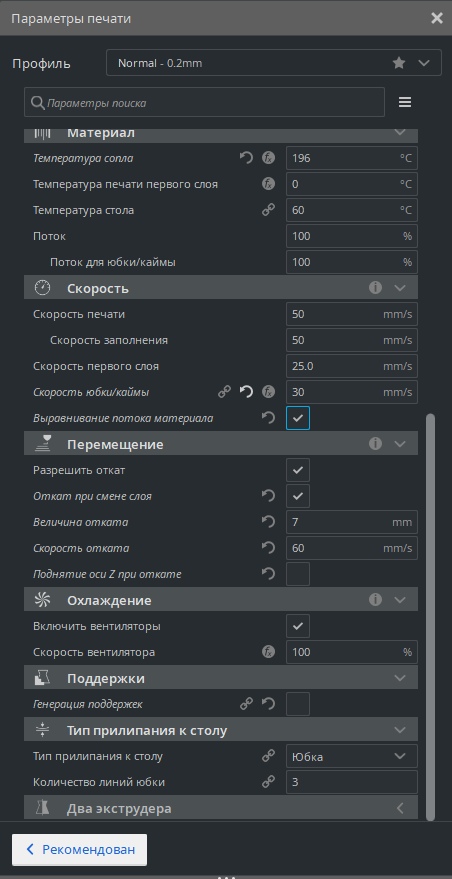The height and width of the screenshot is (879, 452).
Task: Revert the Величина отката setting
Action: tap(269, 522)
